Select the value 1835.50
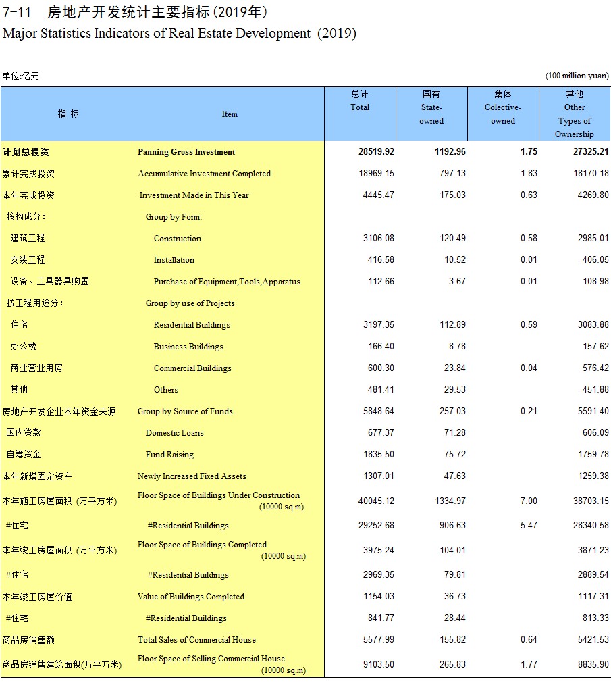 pos(379,455)
